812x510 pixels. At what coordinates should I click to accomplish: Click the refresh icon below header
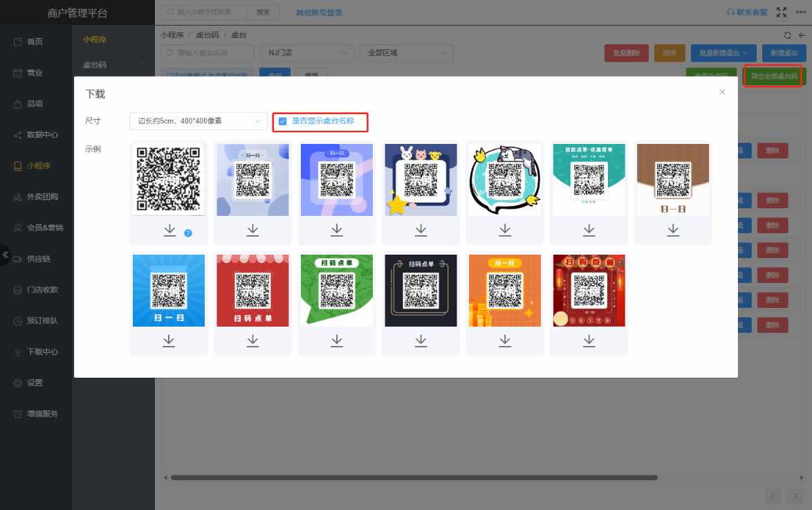tap(787, 35)
